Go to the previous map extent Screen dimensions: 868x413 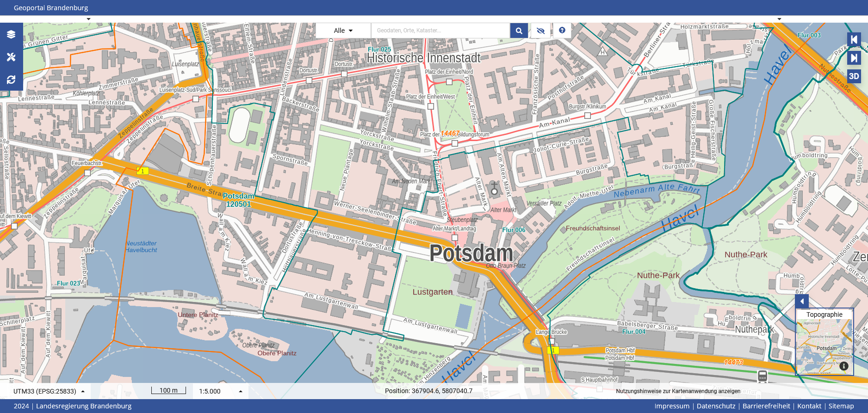[854, 40]
